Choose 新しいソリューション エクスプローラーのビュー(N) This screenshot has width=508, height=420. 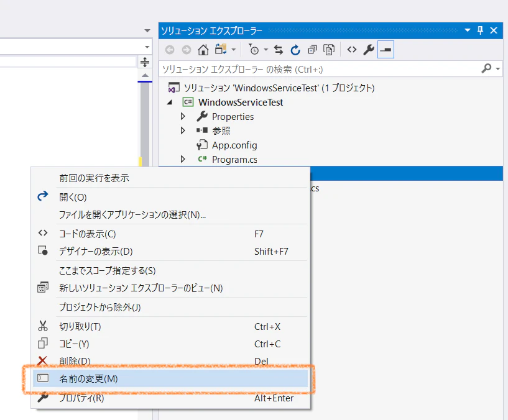tap(170, 288)
